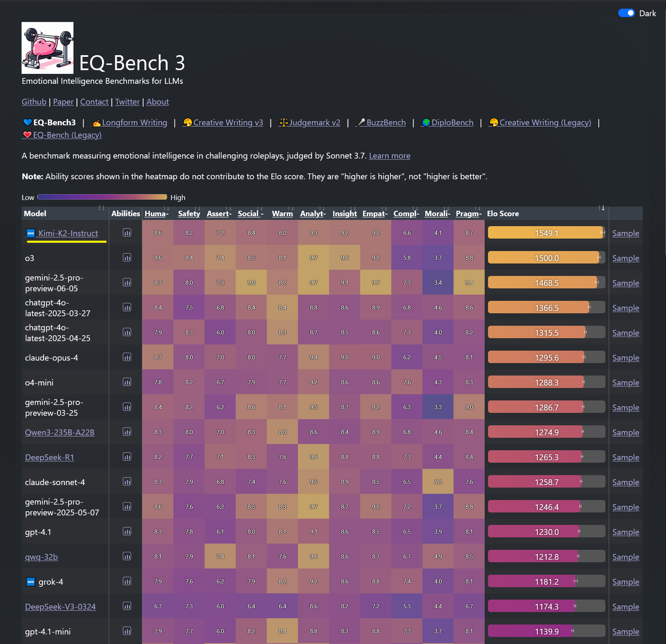Sort by Compl- ability column
Viewport: 666px width, 644px height.
click(406, 213)
